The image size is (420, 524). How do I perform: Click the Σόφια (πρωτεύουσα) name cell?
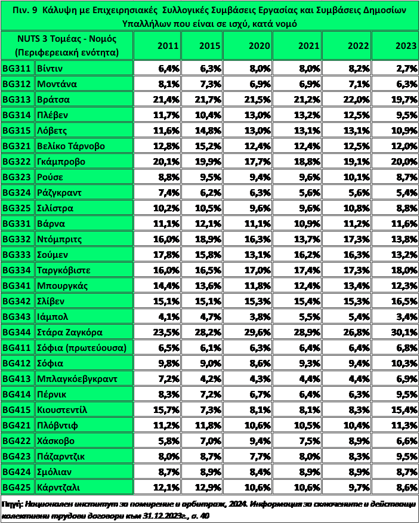84,347
